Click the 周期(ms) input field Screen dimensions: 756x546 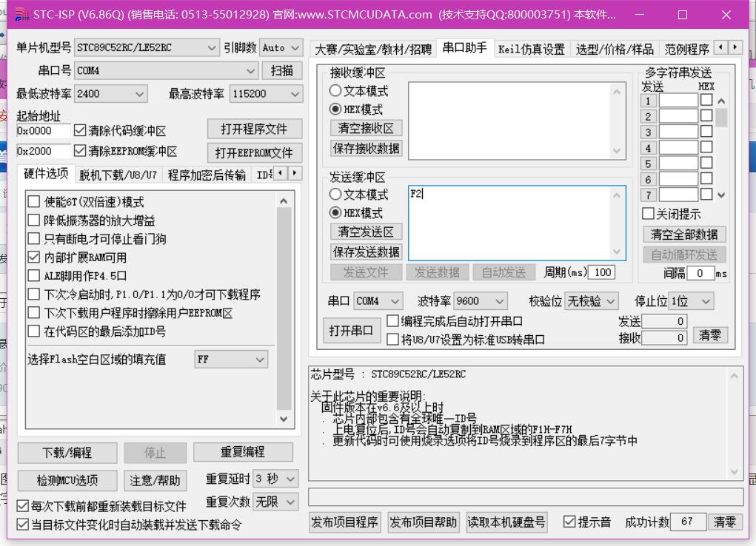point(601,272)
